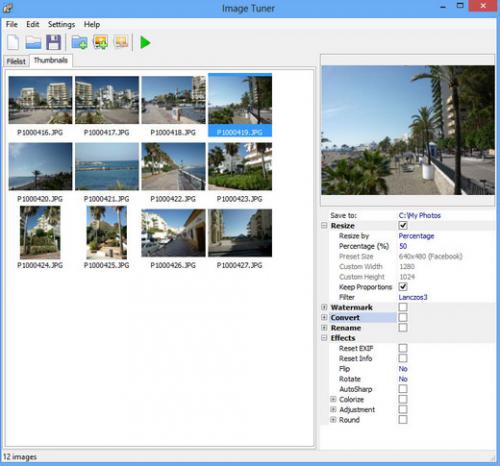Click the New task list icon
The image size is (500, 466).
point(13,43)
